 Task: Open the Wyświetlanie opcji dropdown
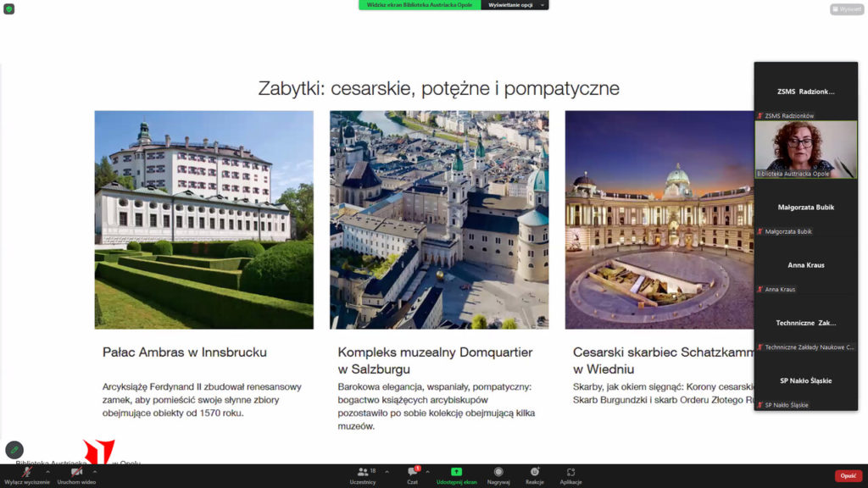click(515, 5)
